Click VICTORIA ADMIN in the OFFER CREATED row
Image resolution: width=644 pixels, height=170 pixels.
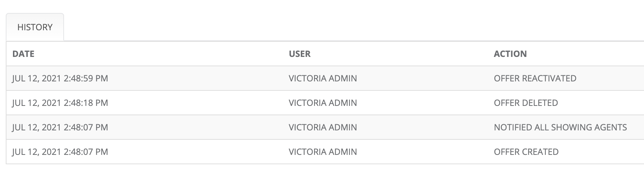tap(323, 152)
